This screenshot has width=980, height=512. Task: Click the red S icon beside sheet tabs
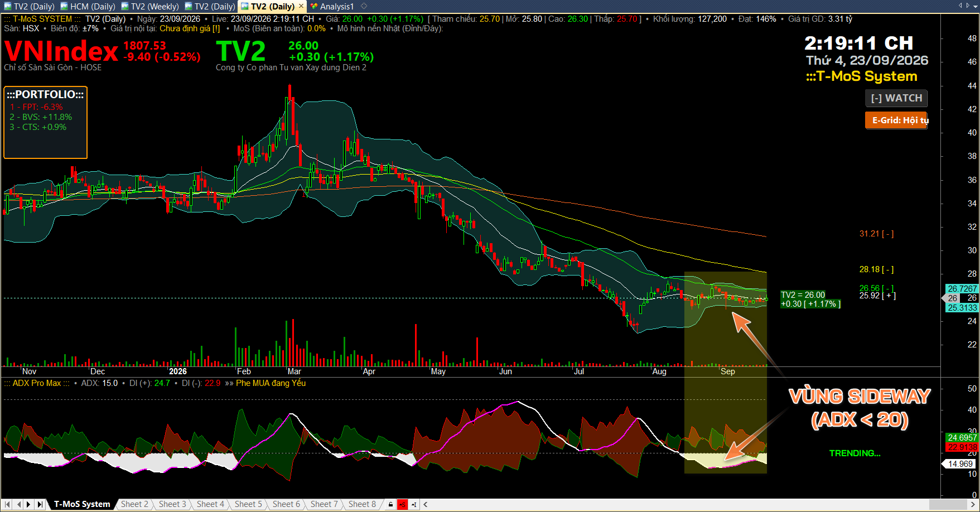402,505
